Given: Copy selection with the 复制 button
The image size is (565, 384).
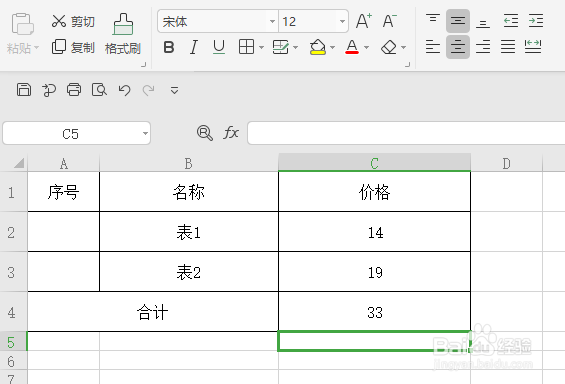Looking at the screenshot, I should tap(73, 47).
